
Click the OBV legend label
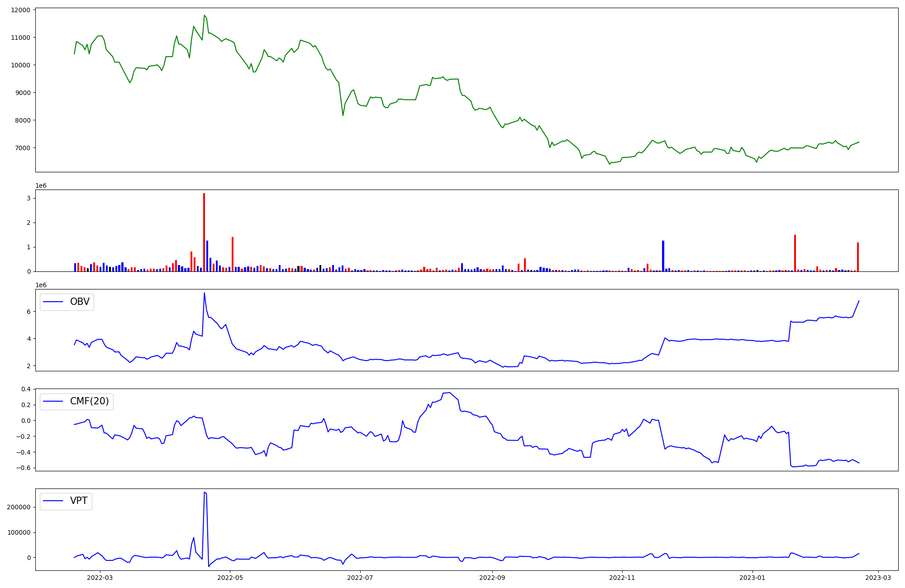tap(80, 302)
